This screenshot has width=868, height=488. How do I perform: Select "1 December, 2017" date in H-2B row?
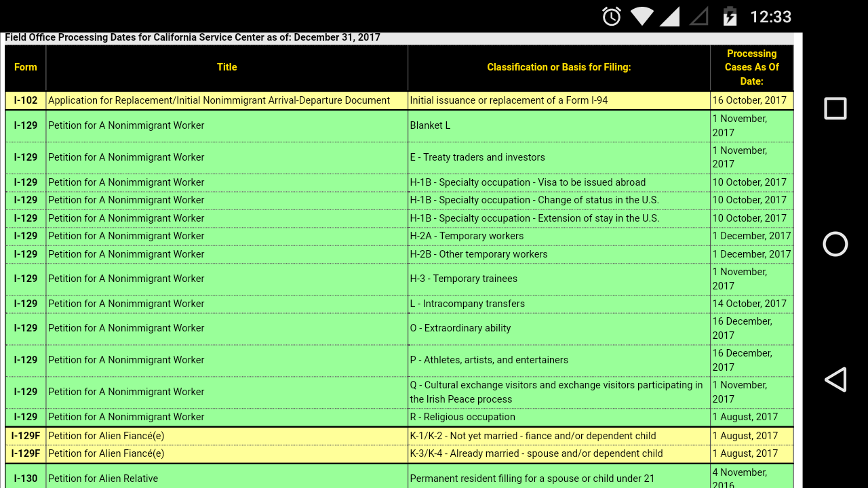pyautogui.click(x=751, y=254)
